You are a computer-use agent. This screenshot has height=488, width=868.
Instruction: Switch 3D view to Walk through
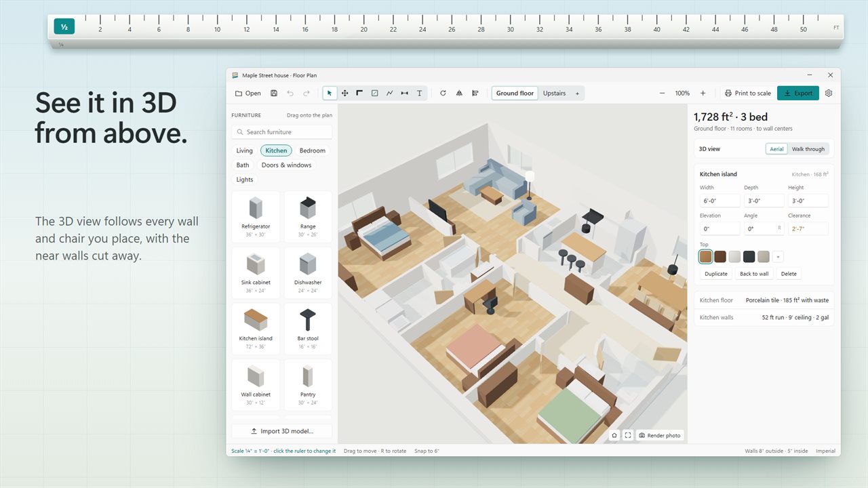[x=808, y=149]
